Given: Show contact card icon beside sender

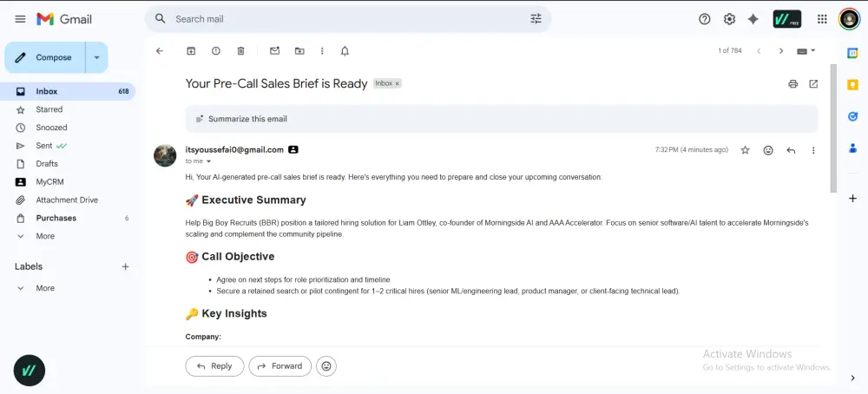Looking at the screenshot, I should [x=293, y=149].
